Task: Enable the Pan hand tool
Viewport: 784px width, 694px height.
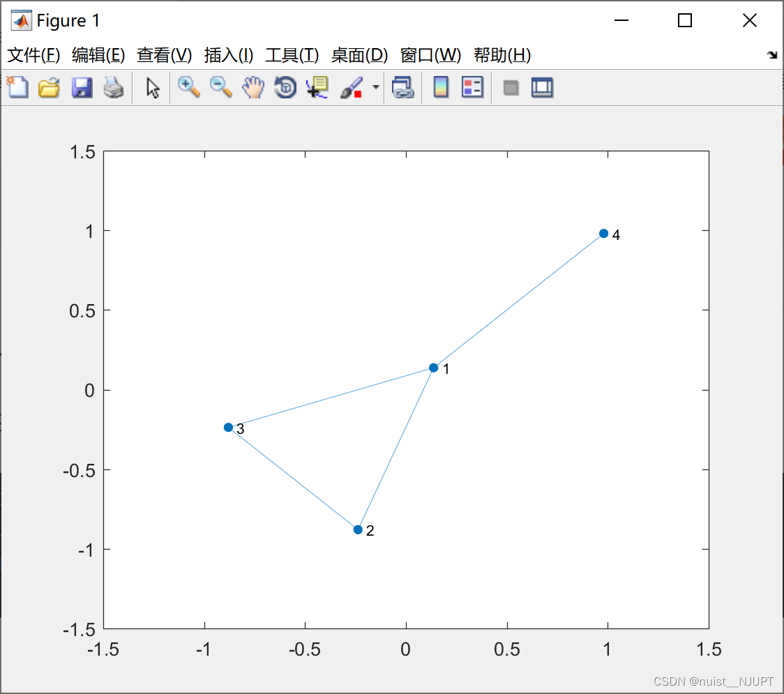Action: pos(253,87)
